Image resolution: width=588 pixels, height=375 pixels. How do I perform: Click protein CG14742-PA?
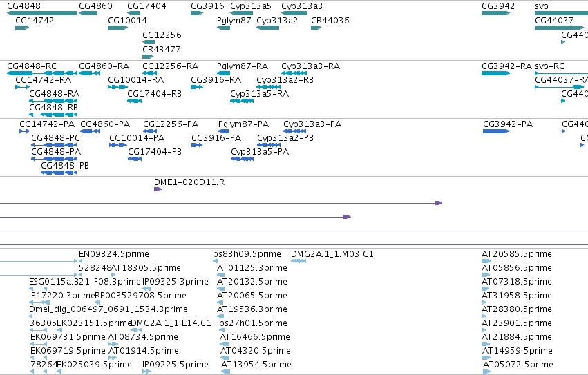(x=47, y=124)
